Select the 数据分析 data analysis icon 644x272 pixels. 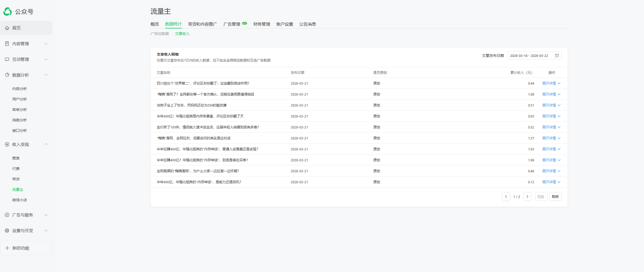coord(7,75)
